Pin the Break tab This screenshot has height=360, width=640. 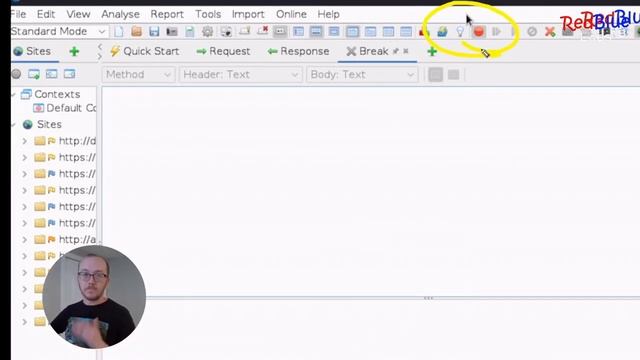pyautogui.click(x=396, y=51)
